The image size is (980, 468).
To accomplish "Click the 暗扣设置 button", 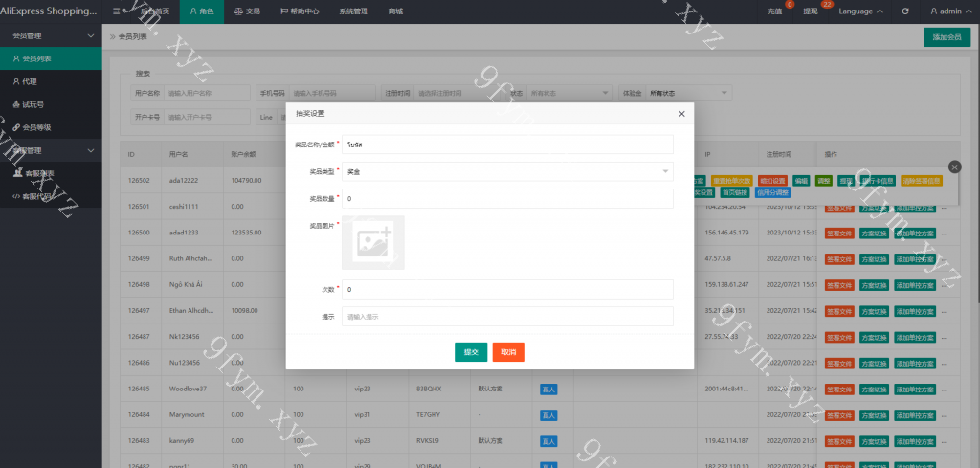I will 773,181.
